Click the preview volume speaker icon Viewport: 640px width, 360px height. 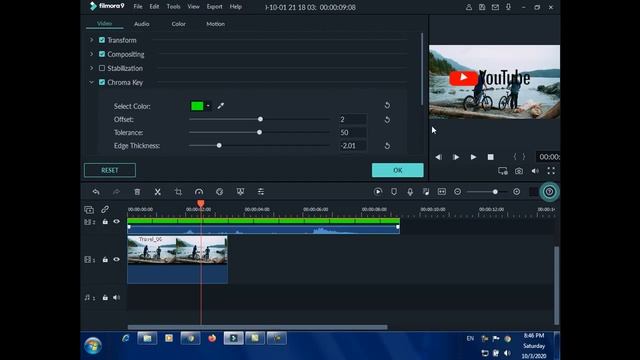pos(535,171)
